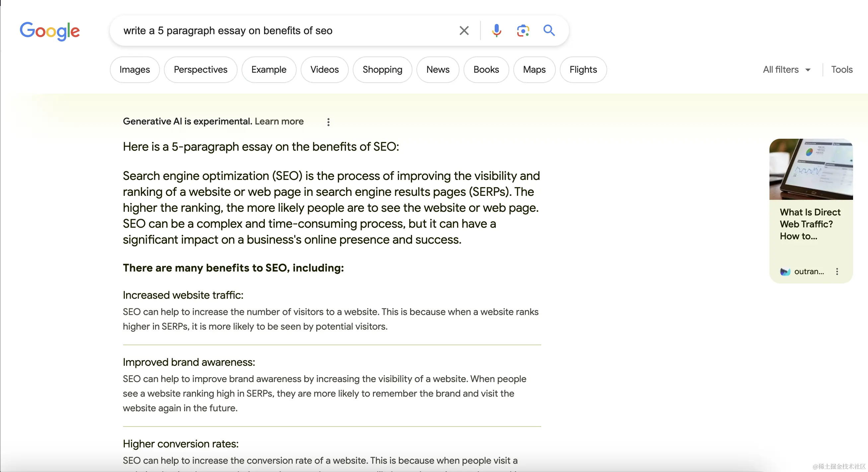Select the Perspectives filter chip
The image size is (868, 472).
coord(200,70)
